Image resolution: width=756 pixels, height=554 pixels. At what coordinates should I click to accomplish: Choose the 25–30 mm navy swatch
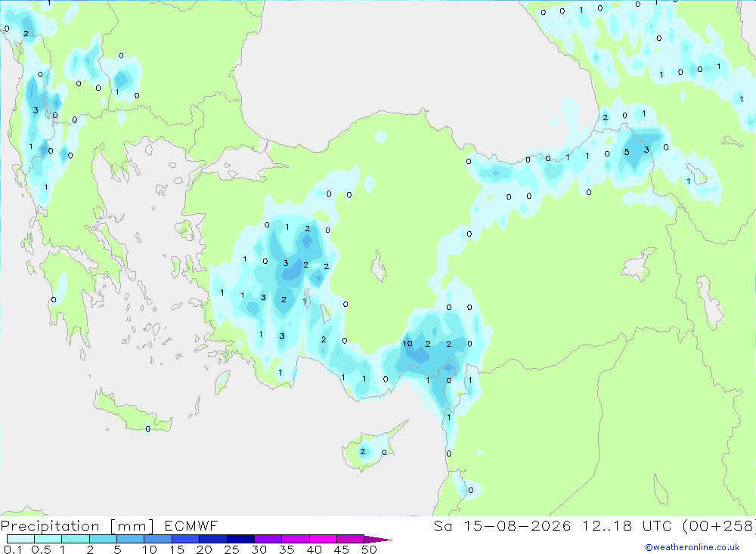pyautogui.click(x=240, y=539)
